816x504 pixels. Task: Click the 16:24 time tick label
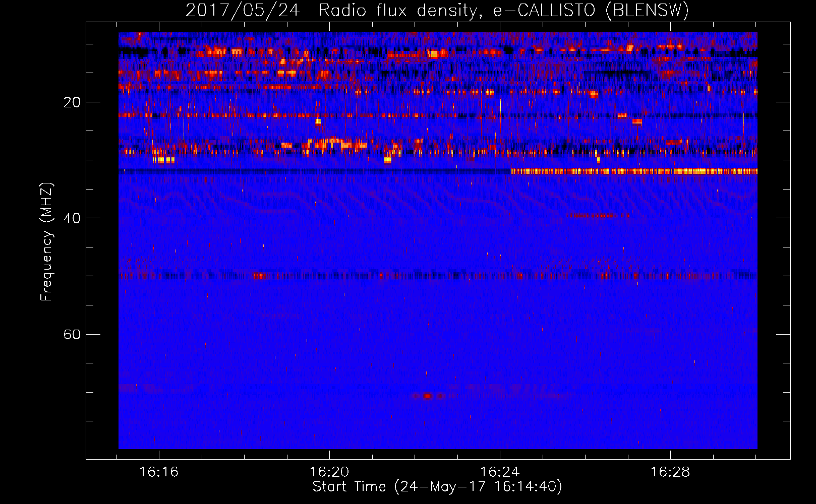point(500,472)
